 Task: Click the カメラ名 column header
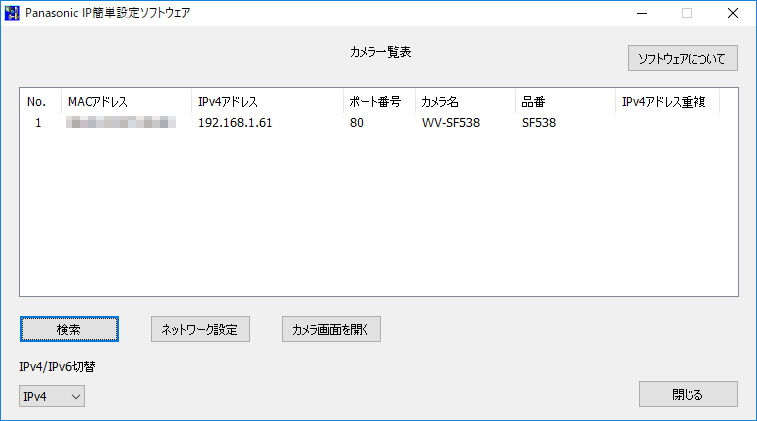(465, 102)
